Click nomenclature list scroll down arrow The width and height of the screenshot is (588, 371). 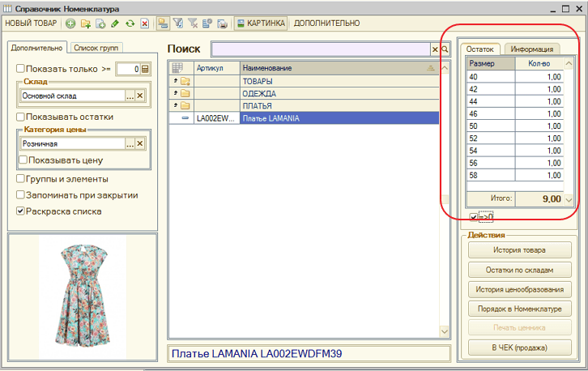(445, 331)
